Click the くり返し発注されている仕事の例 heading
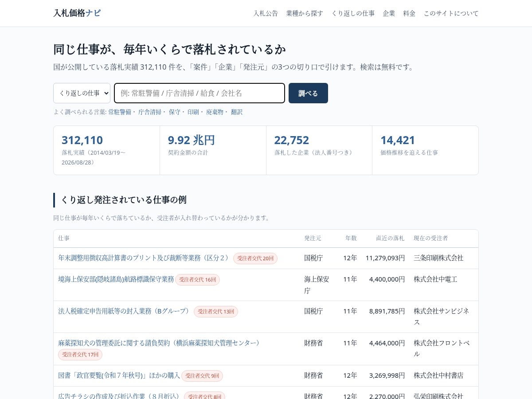The width and height of the screenshot is (532, 399). point(124,200)
